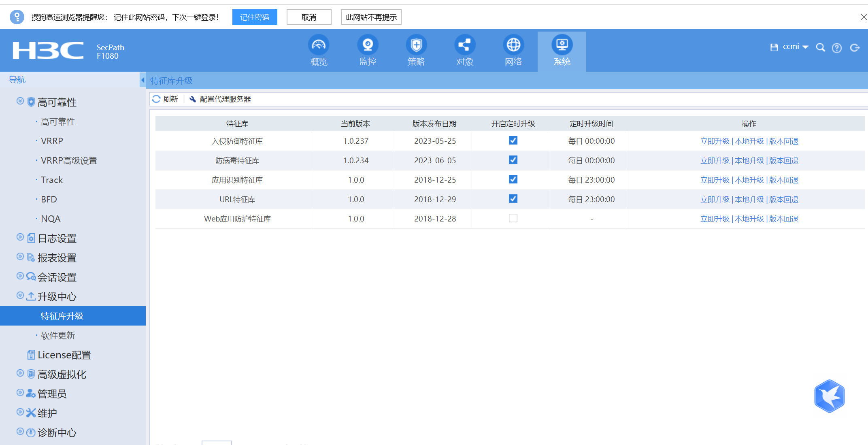Open the 概览 overview dashboard icon
Screen dimensions: 868x445
tap(319, 45)
